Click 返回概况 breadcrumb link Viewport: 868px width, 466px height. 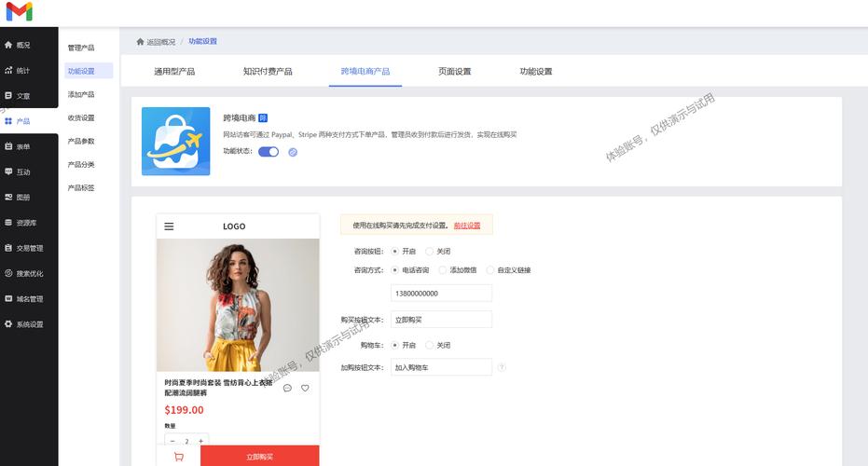[160, 42]
